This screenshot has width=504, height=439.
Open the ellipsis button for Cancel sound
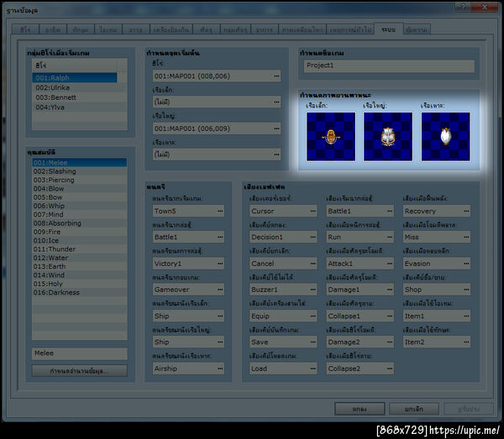(312, 264)
